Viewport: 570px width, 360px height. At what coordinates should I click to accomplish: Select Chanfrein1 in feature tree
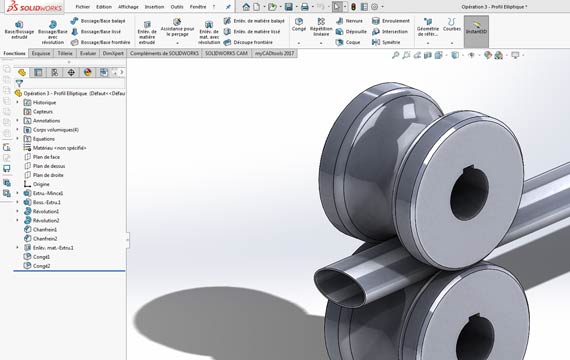point(40,230)
